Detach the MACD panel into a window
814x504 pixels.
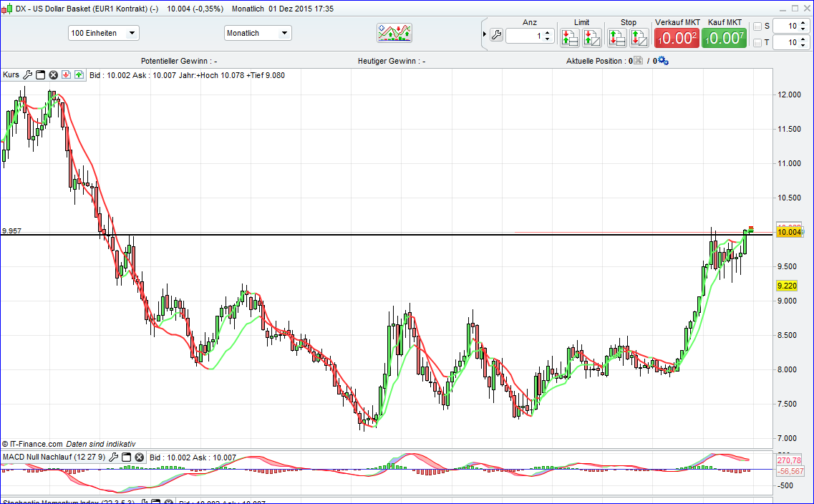pos(127,455)
